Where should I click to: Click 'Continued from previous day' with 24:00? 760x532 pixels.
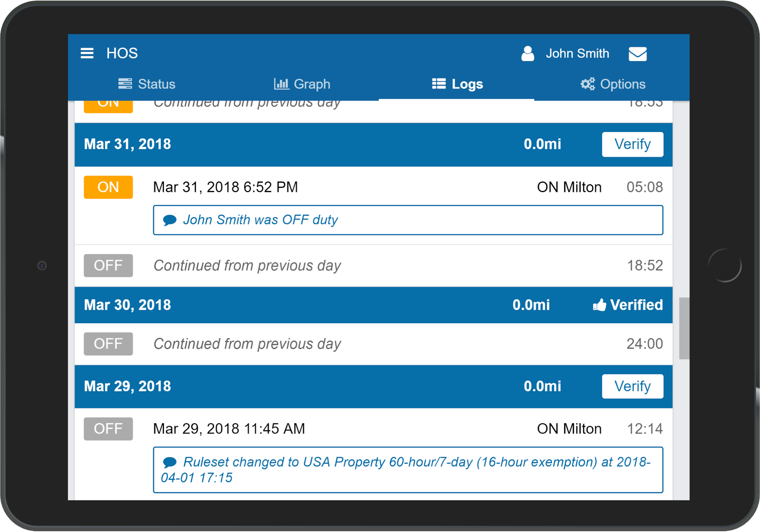[x=247, y=344]
